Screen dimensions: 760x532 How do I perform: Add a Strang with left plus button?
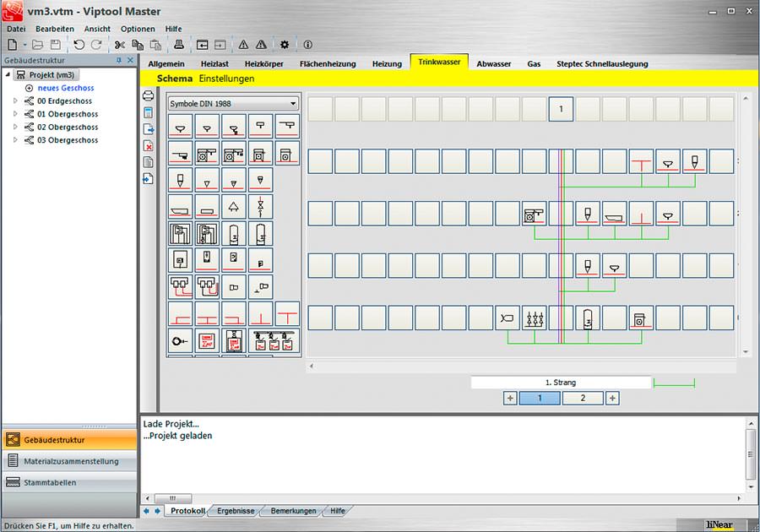pyautogui.click(x=510, y=399)
